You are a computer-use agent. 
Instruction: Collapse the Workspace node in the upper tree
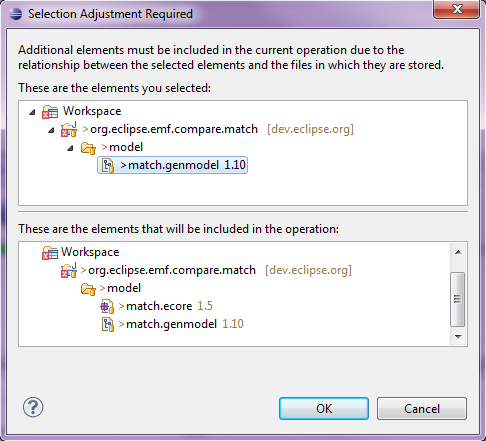coord(32,112)
